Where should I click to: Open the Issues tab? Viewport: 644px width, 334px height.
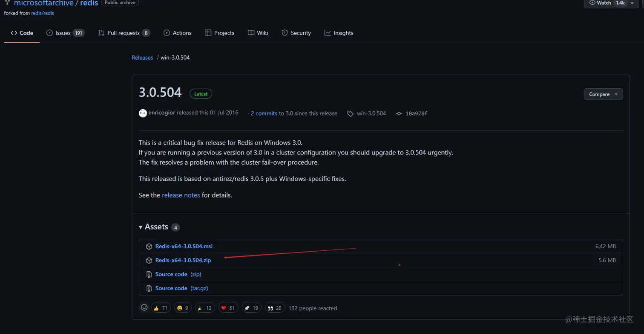pyautogui.click(x=65, y=33)
